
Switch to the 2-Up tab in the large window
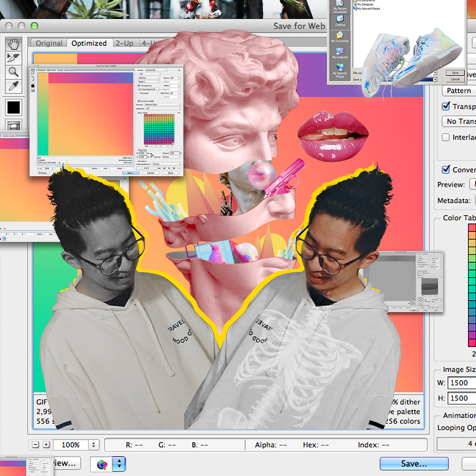124,43
